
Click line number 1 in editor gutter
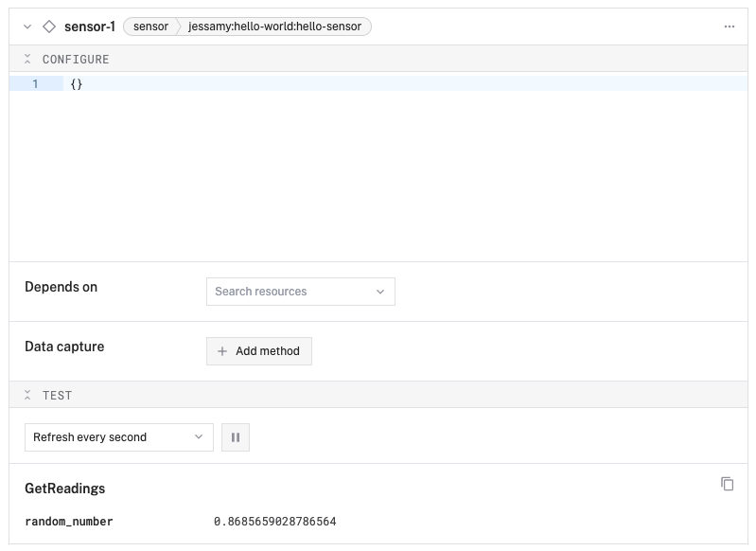coord(35,84)
